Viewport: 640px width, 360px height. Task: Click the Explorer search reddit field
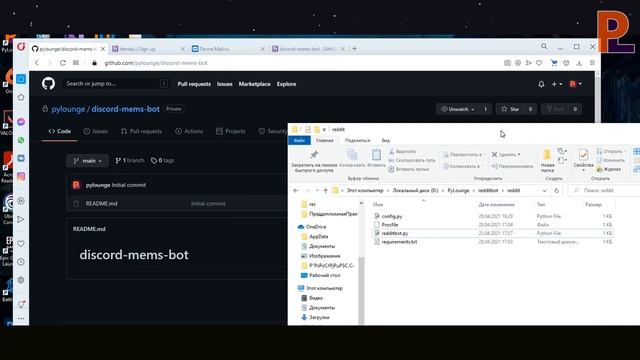604,191
